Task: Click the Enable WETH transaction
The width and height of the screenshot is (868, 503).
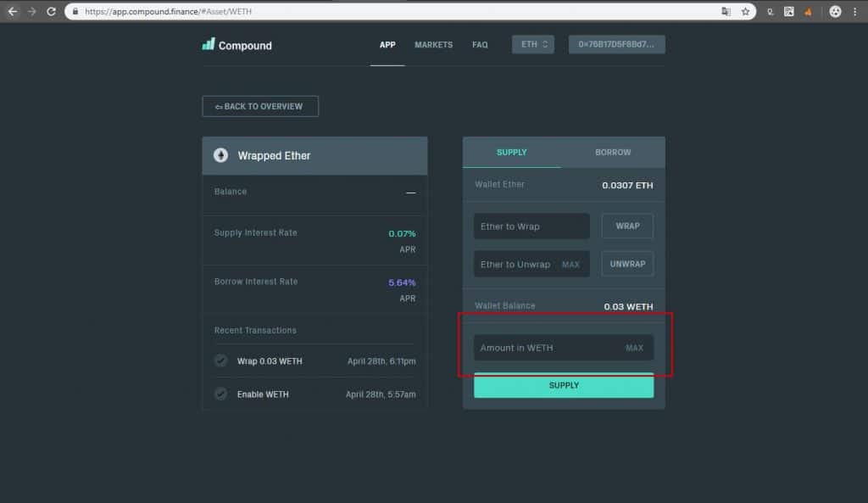Action: coord(263,394)
